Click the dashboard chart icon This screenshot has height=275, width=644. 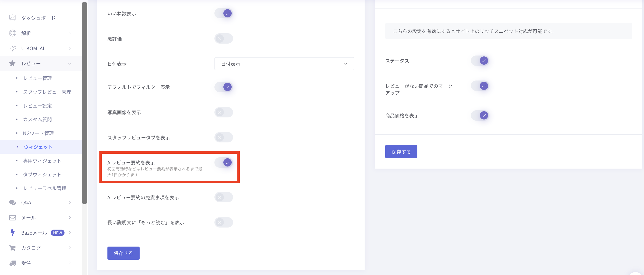[x=12, y=18]
